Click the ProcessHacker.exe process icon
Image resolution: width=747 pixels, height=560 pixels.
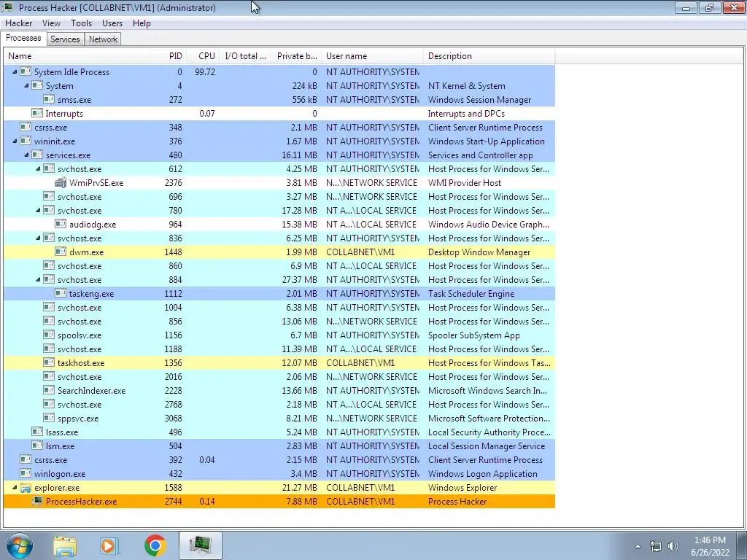(37, 502)
